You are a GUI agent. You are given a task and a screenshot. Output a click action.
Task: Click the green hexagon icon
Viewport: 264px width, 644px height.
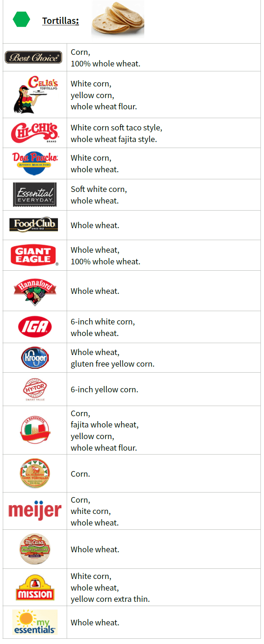(21, 20)
